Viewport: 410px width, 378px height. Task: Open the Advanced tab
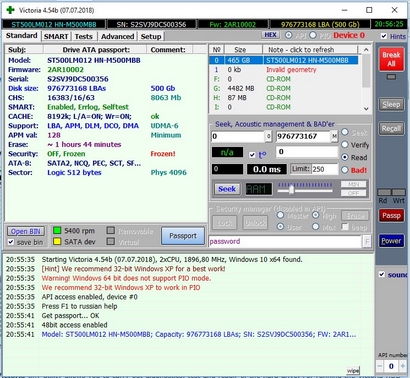coord(117,36)
